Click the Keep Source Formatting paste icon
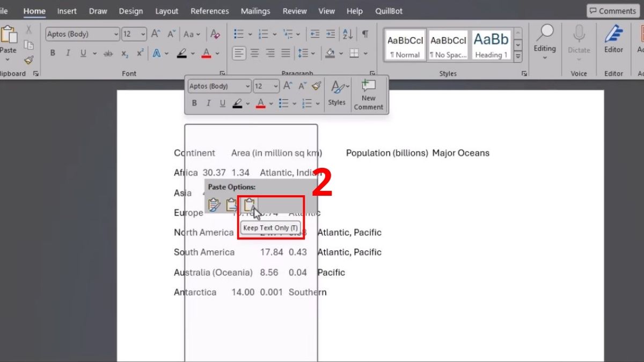The image size is (644, 362). [214, 204]
